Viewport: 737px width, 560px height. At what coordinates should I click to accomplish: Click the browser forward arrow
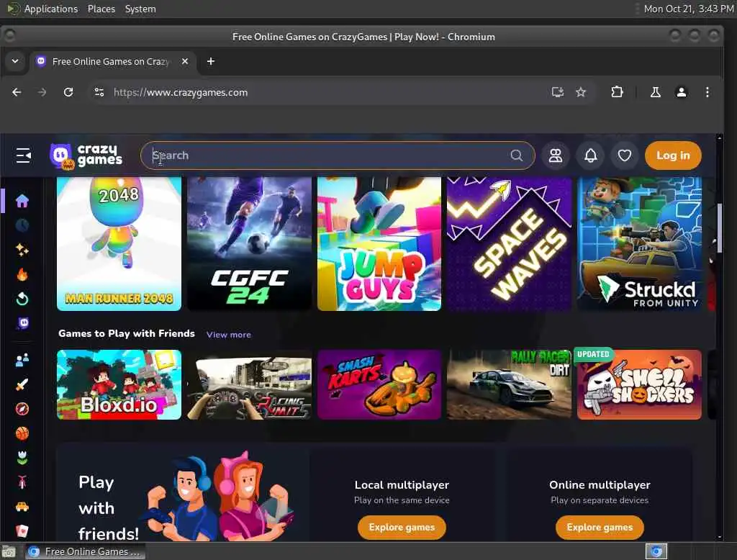tap(42, 92)
